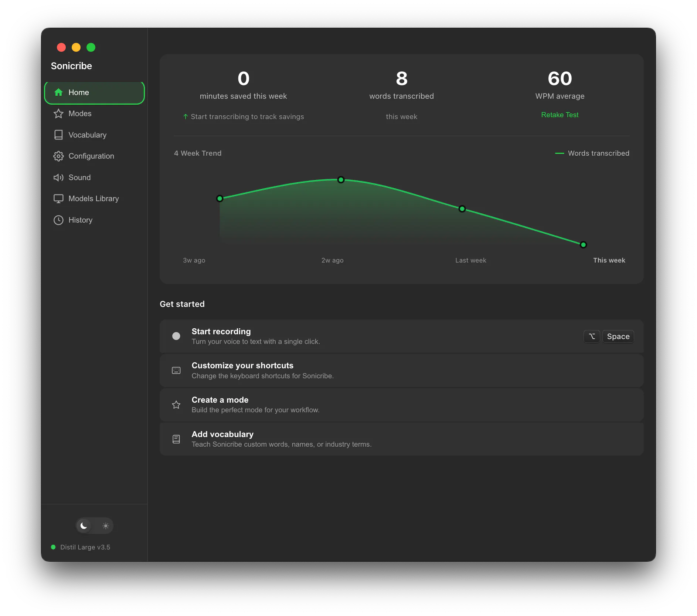Click the Last week data point on chart
Viewport: 697px width, 616px height.
(x=462, y=209)
